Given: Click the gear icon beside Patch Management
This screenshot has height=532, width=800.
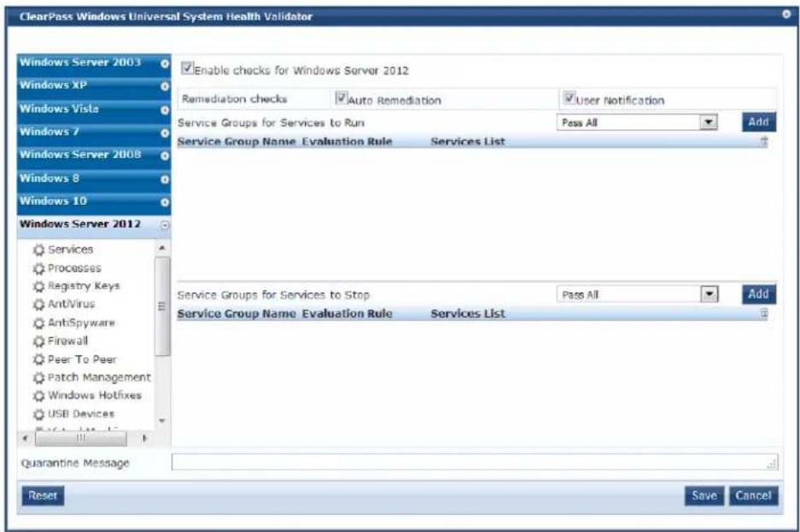Looking at the screenshot, I should click(38, 377).
